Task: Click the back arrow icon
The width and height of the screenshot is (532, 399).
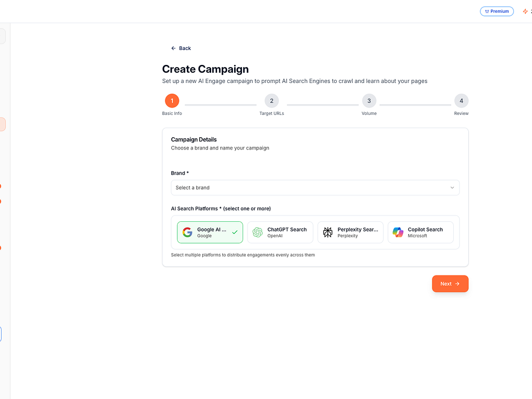Action: click(173, 48)
